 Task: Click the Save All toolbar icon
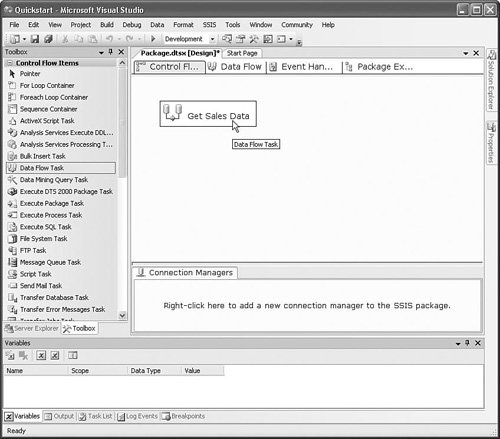coord(49,39)
